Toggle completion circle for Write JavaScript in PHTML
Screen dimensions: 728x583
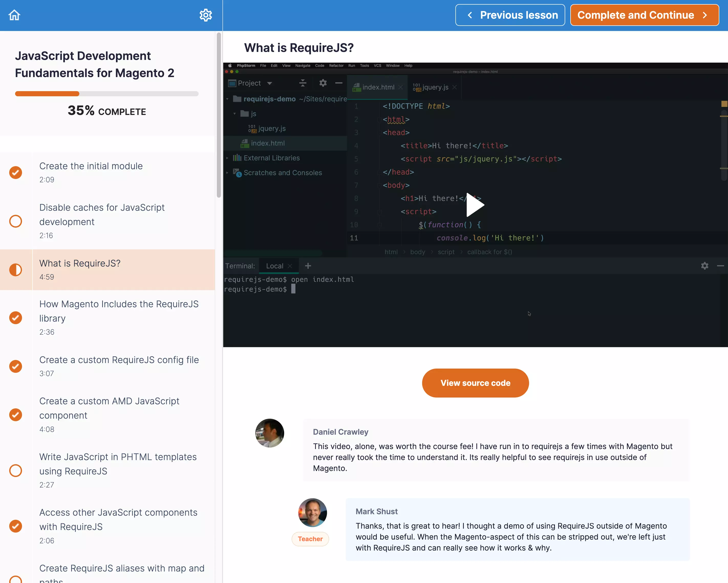tap(16, 471)
